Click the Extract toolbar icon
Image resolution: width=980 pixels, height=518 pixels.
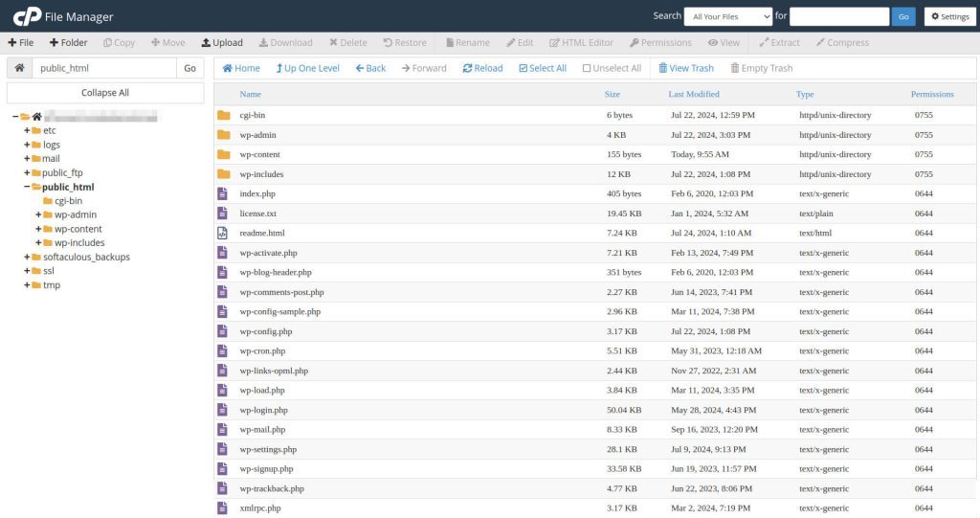pos(764,42)
